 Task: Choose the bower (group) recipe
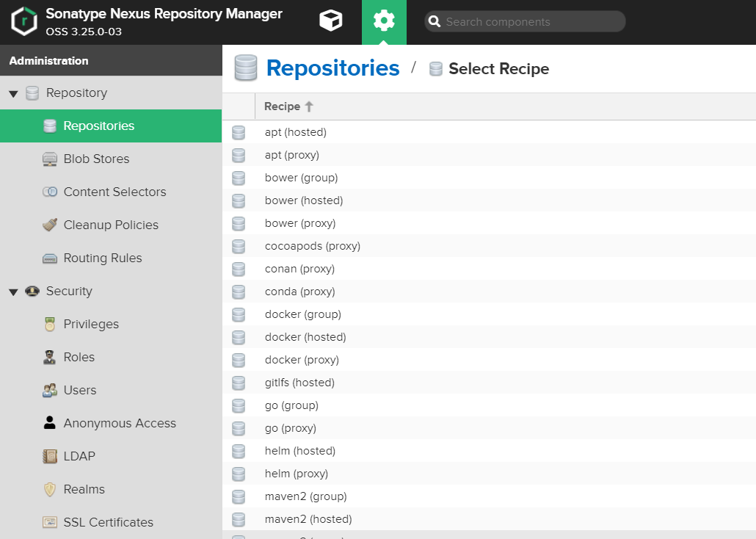(489, 178)
